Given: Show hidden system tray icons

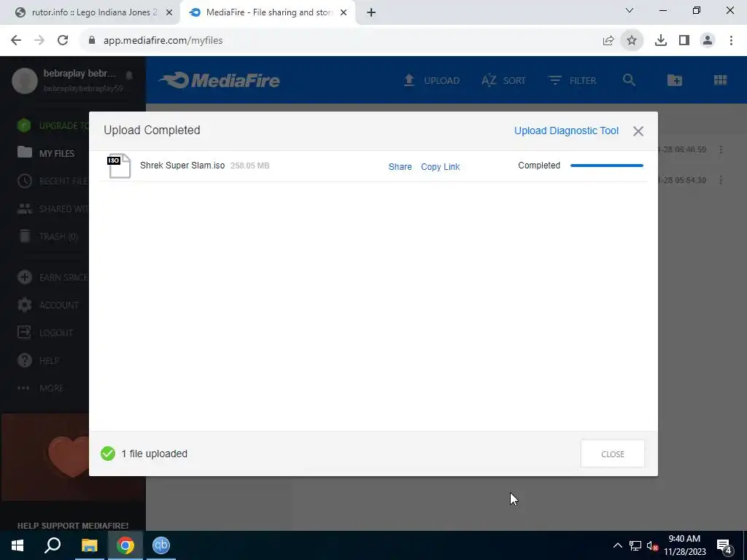Looking at the screenshot, I should pos(617,545).
